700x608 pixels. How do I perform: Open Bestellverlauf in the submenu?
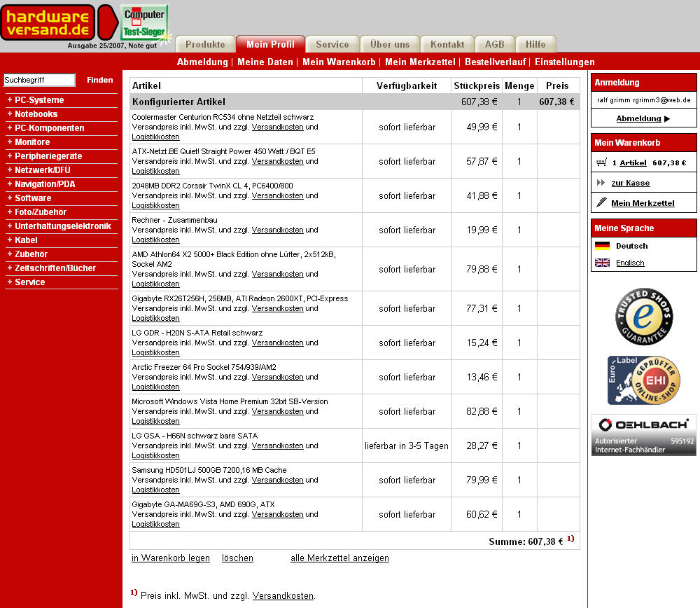tap(495, 62)
